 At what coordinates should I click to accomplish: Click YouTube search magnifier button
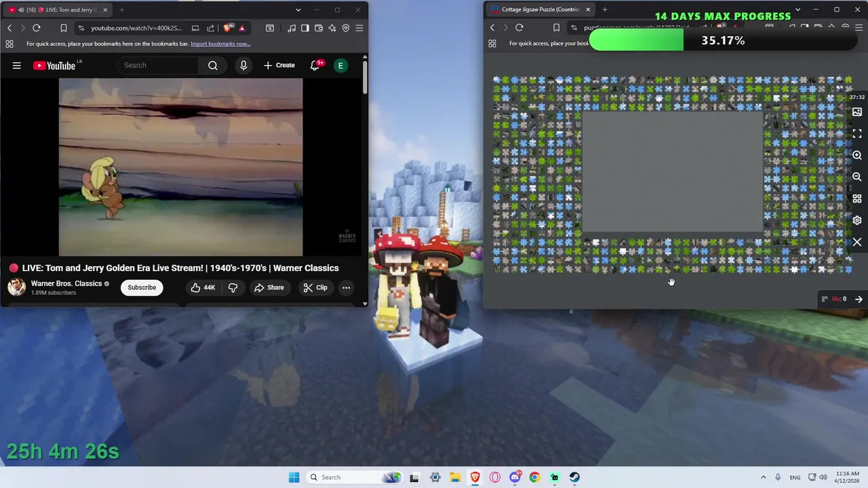[213, 65]
